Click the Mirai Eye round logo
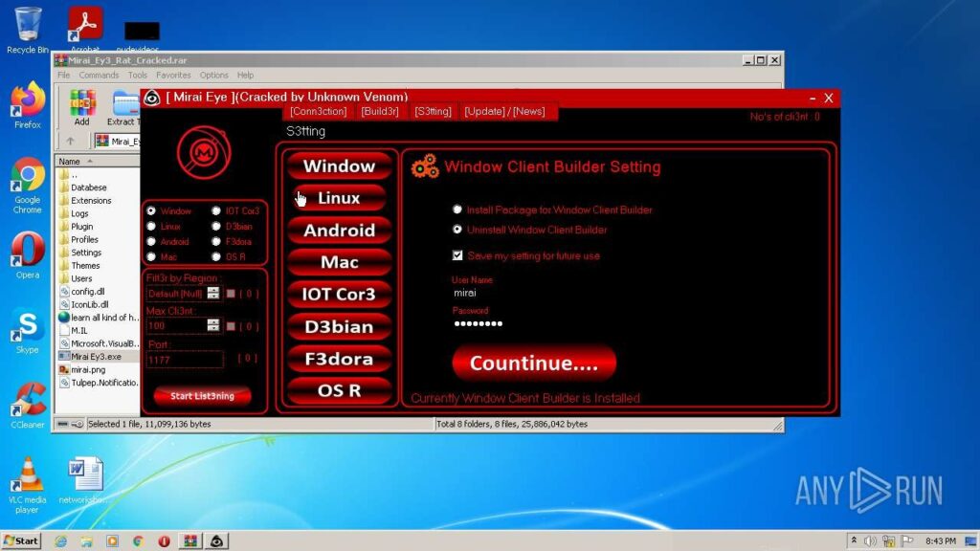Screen dimensions: 980x551 tap(204, 152)
